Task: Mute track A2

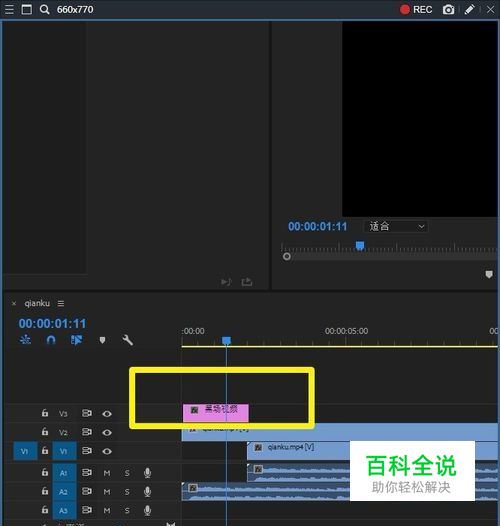Action: [x=107, y=492]
